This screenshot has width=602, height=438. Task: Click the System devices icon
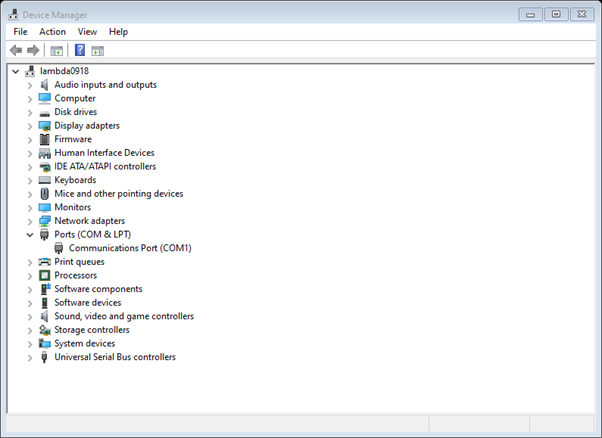click(x=45, y=343)
